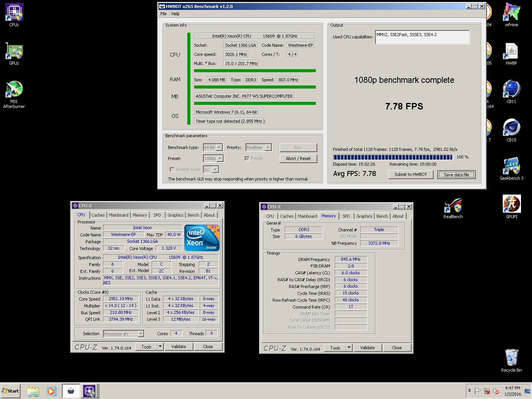Image resolution: width=532 pixels, height=399 pixels.
Task: Click the network status tray icon
Action: coord(487,391)
